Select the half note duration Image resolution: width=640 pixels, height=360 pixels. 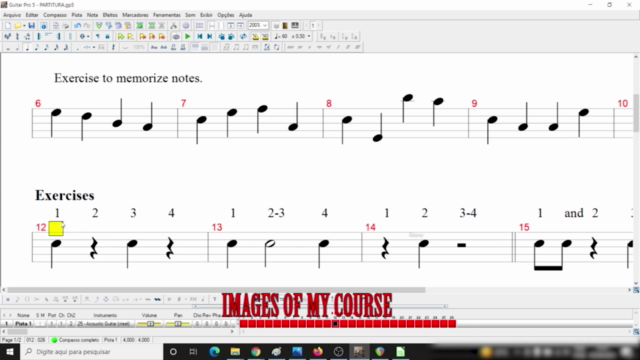[x=18, y=47]
